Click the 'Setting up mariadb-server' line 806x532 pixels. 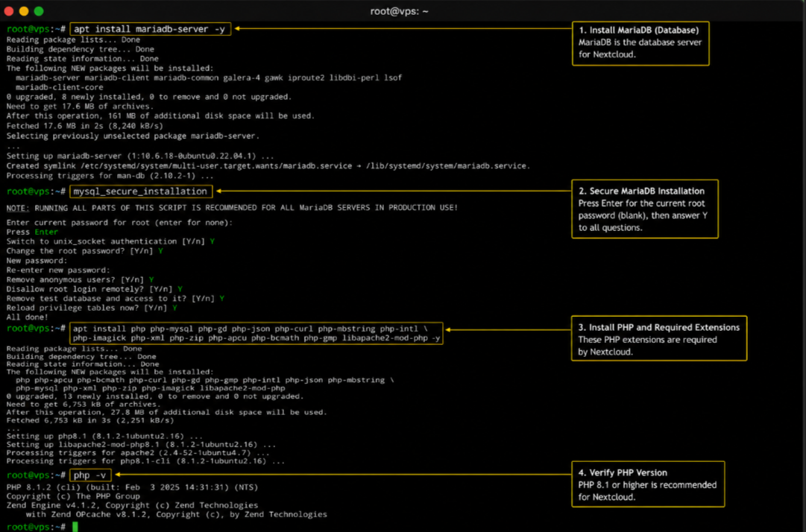[140, 156]
